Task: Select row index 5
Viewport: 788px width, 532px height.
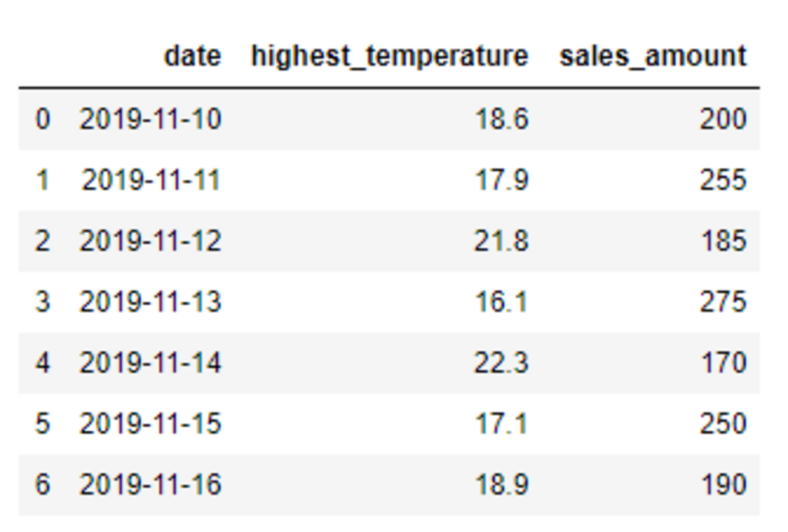Action: pyautogui.click(x=42, y=424)
